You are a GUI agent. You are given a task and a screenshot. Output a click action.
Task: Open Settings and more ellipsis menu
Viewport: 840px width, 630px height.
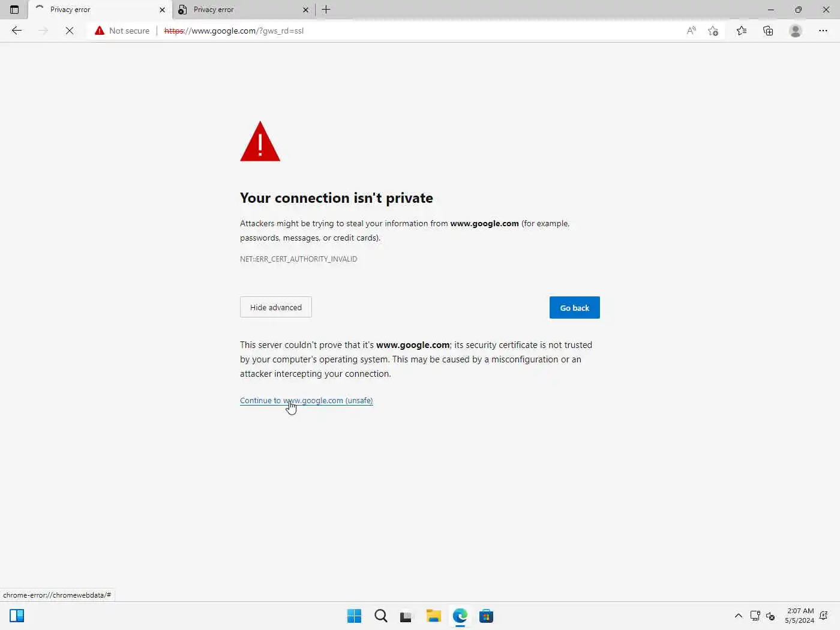tap(823, 31)
